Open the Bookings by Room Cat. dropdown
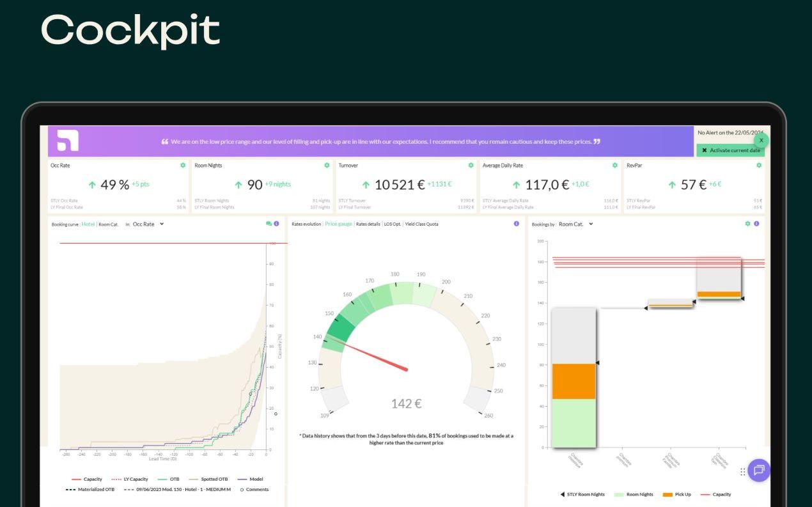Viewport: 812px width, 507px height. [x=576, y=224]
